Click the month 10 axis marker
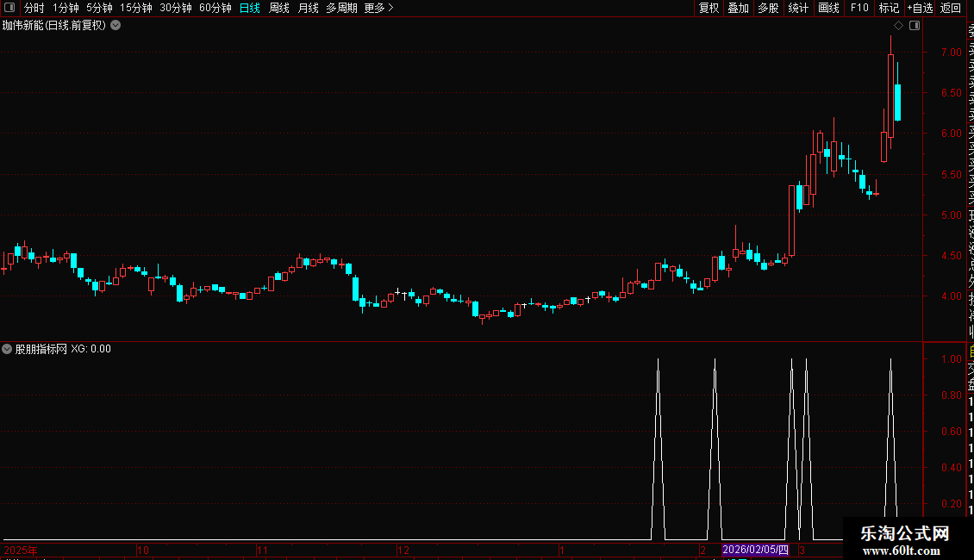This screenshot has height=560, width=974. pyautogui.click(x=143, y=550)
